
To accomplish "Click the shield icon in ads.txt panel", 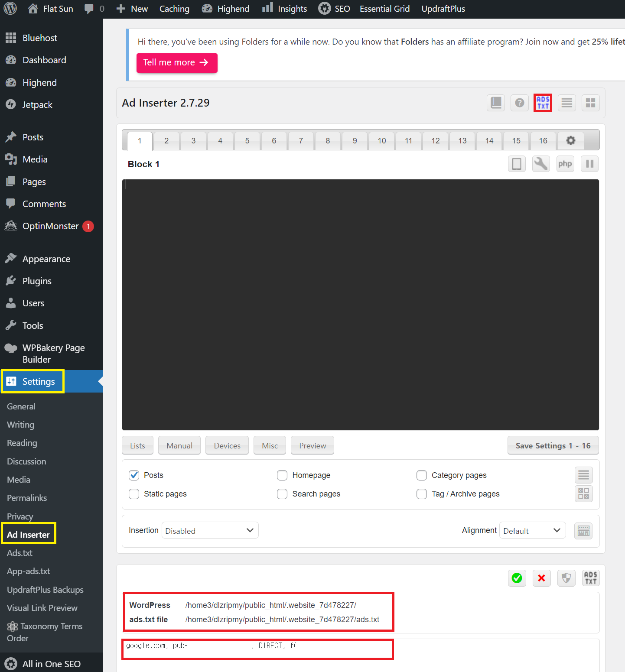I will pos(566,578).
